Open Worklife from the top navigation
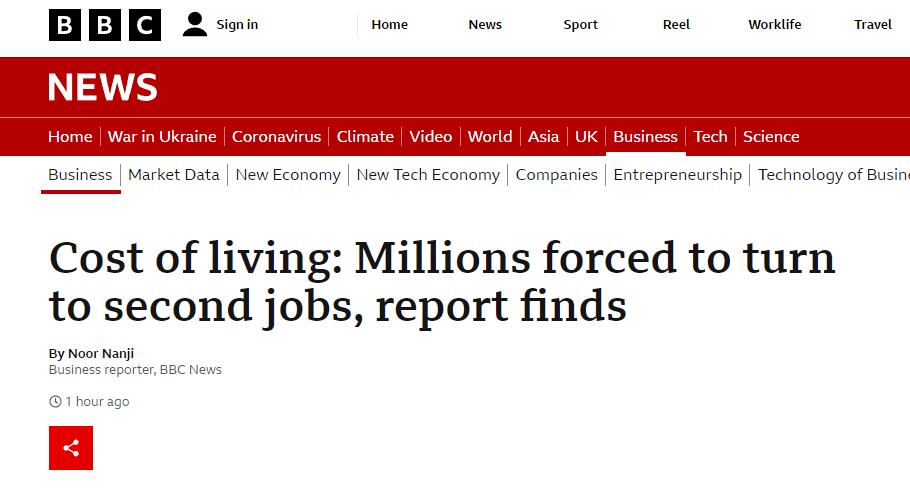 (x=775, y=24)
